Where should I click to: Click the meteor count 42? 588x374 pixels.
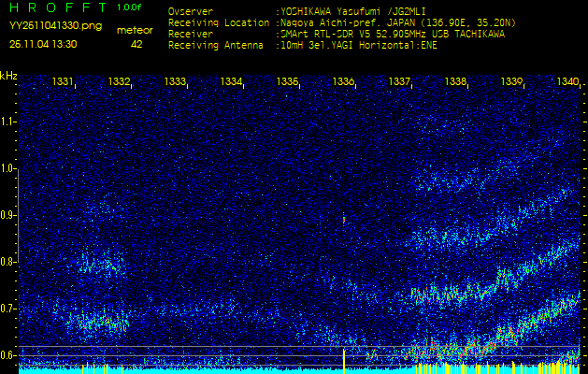[136, 44]
